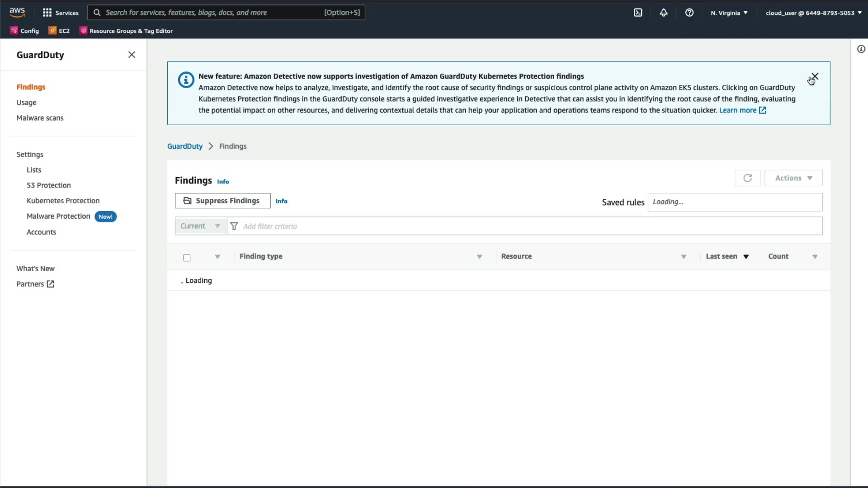Refresh the findings list

click(747, 178)
